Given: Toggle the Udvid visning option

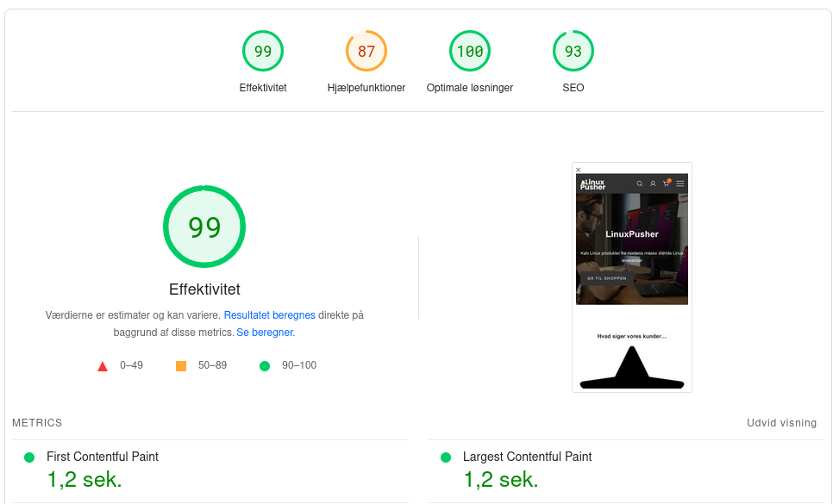Looking at the screenshot, I should click(x=781, y=423).
